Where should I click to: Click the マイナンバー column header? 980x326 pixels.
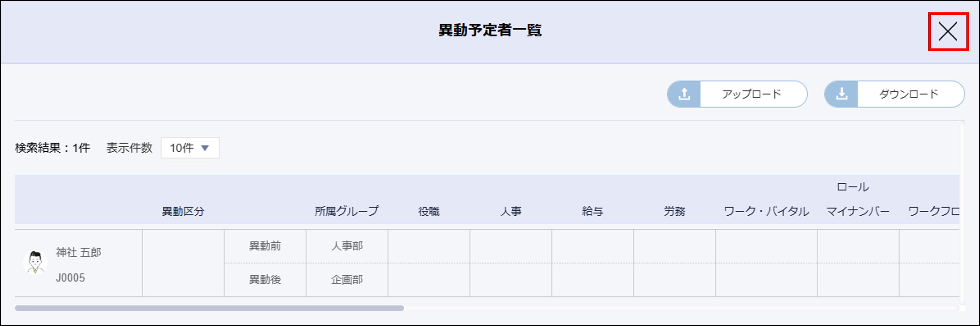coord(858,211)
